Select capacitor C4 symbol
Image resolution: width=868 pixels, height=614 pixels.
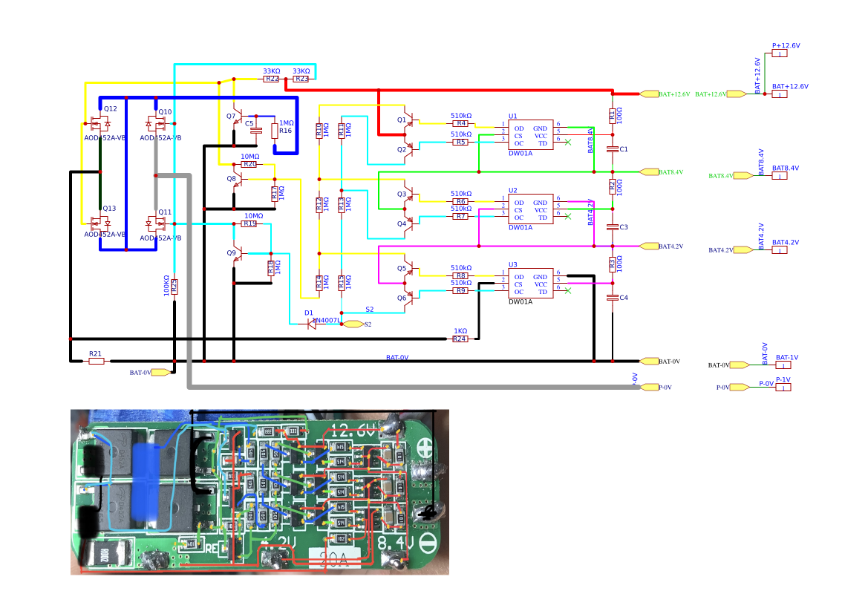tap(613, 298)
